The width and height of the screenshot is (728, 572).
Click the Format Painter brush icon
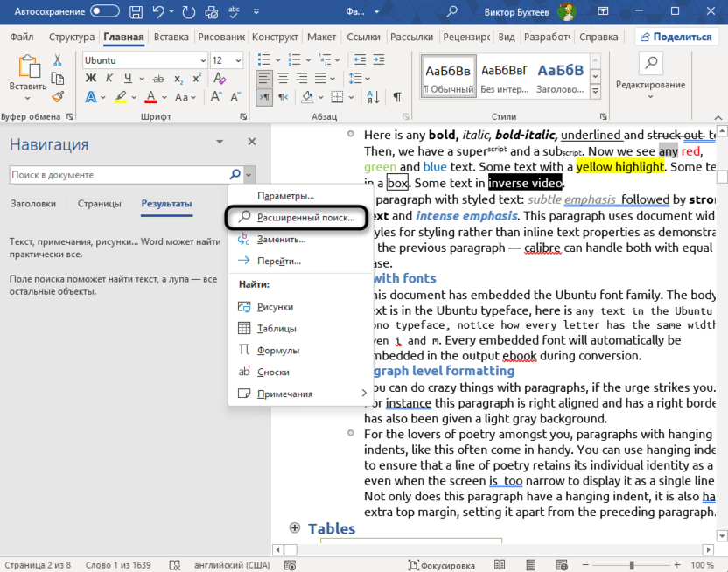click(x=58, y=97)
